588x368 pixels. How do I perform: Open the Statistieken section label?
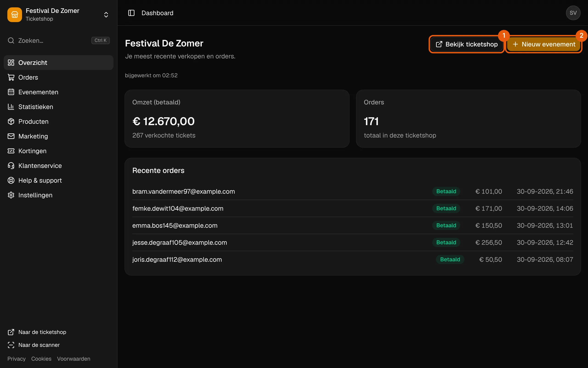[36, 107]
